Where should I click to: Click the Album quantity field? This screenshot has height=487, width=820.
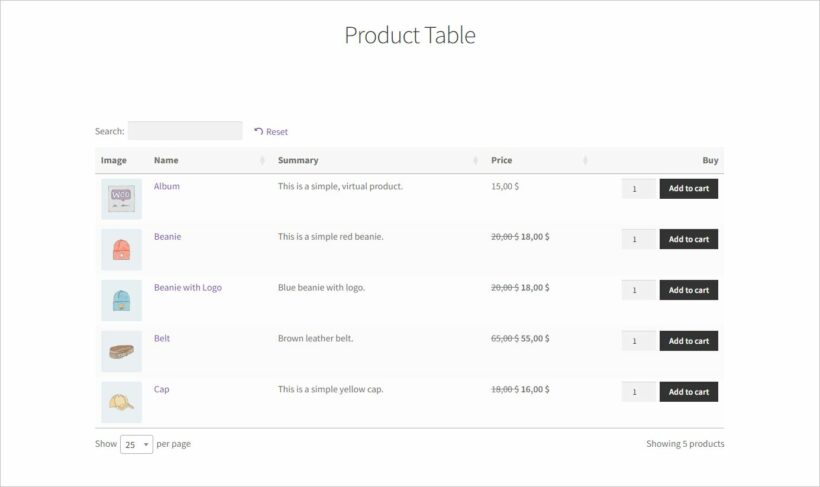(x=639, y=189)
